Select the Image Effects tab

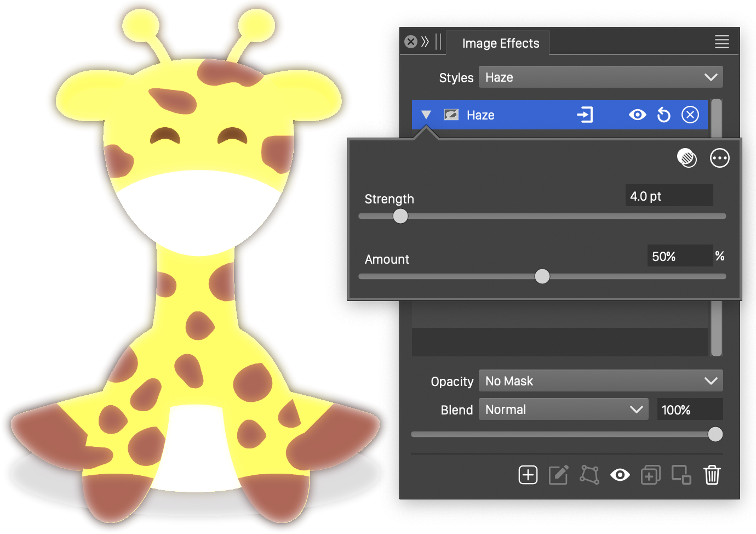(500, 43)
